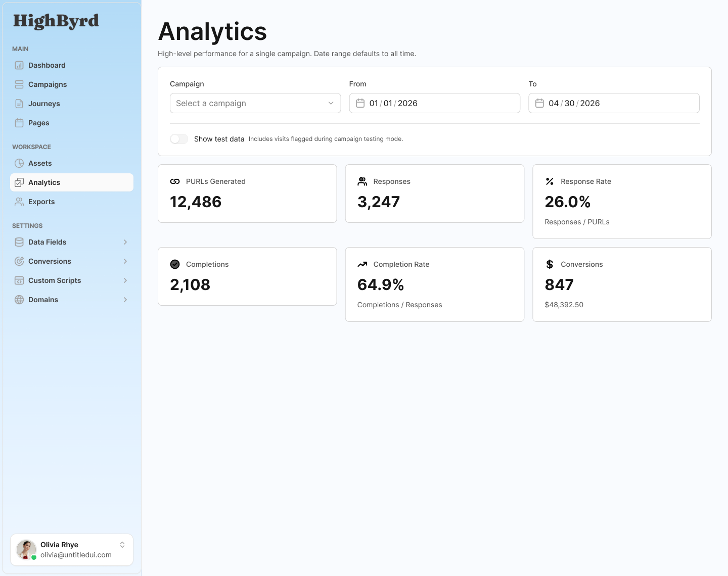This screenshot has width=728, height=576.
Task: Click the people icon on Responses card
Action: (x=362, y=181)
